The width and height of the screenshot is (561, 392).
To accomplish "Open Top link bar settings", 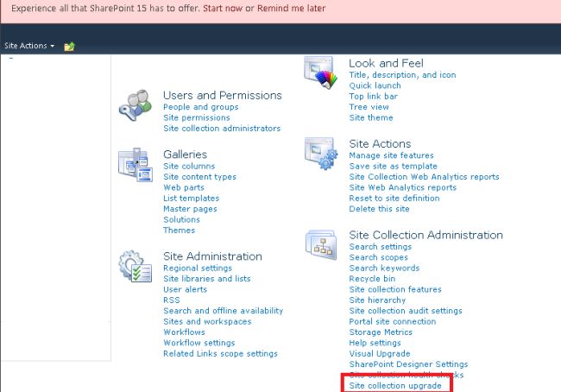I will 373,97.
